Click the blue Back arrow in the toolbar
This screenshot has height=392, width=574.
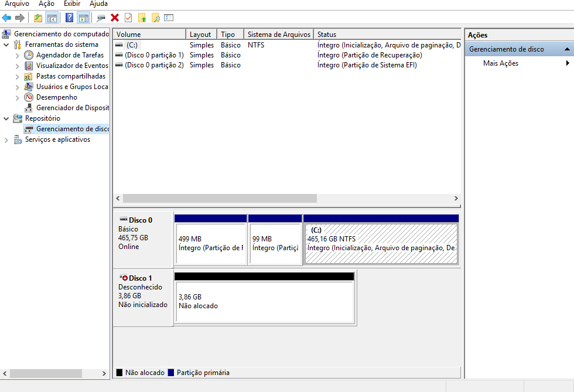(6, 18)
